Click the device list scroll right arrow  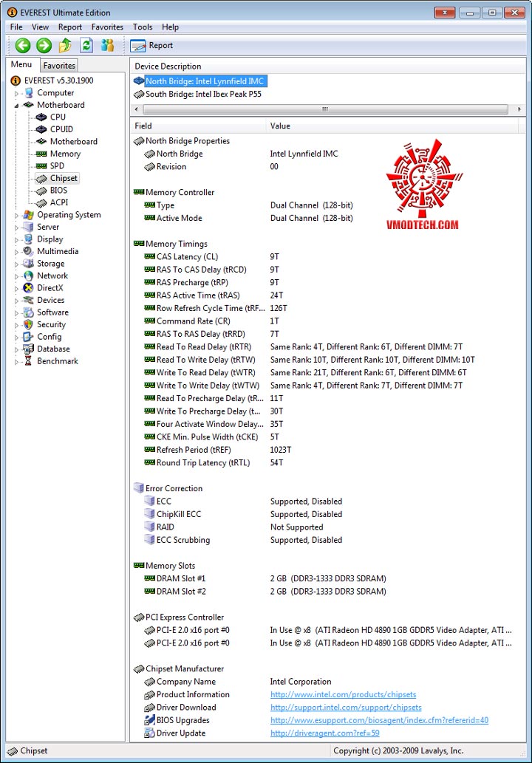tap(519, 109)
